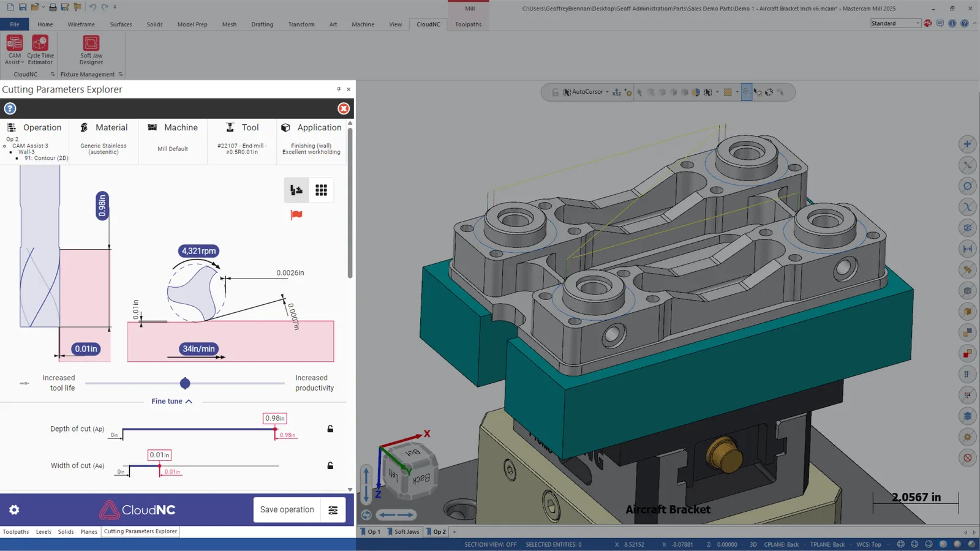
Task: Toggle the Depth of cut lock
Action: [330, 429]
